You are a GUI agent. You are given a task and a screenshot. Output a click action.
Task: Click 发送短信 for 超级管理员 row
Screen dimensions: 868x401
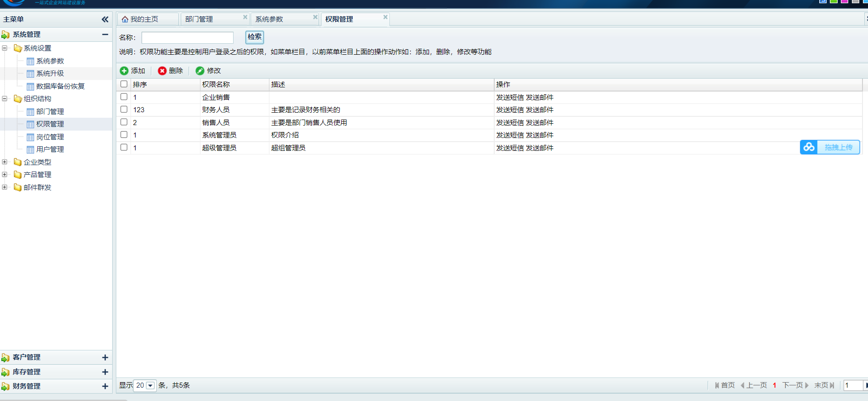coord(510,148)
